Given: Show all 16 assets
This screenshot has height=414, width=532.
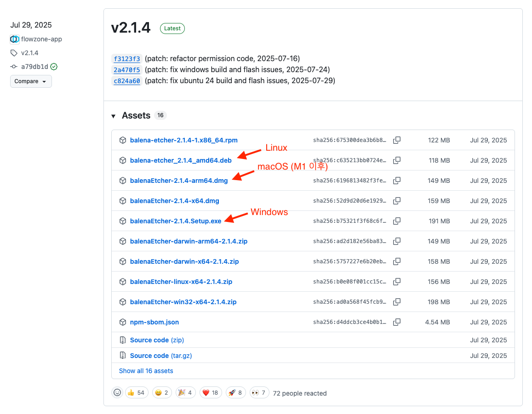Looking at the screenshot, I should pyautogui.click(x=146, y=371).
